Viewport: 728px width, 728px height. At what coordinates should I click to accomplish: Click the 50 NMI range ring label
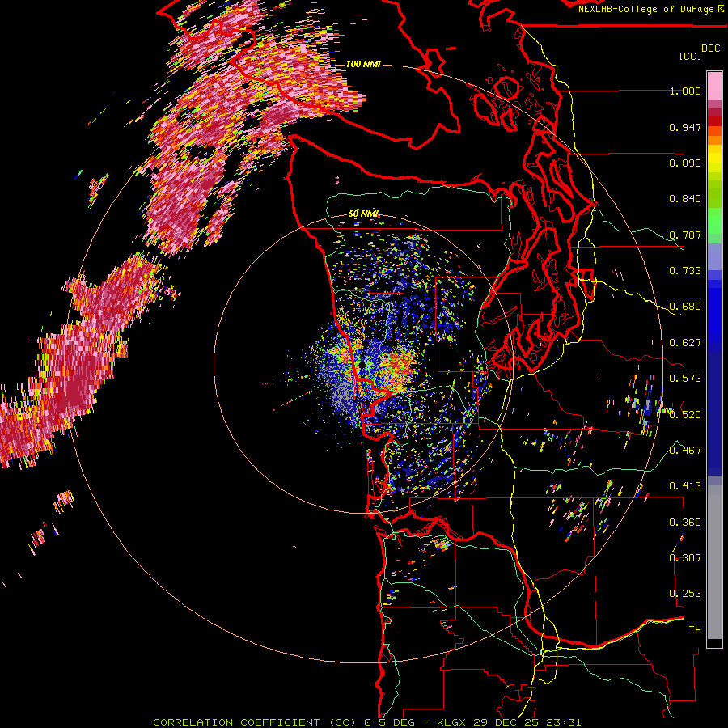(x=363, y=214)
